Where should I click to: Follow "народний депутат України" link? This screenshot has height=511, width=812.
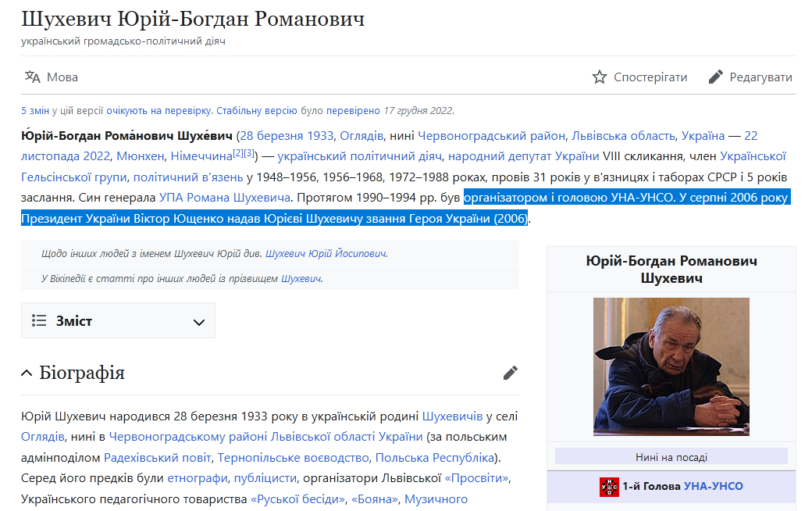click(x=524, y=156)
